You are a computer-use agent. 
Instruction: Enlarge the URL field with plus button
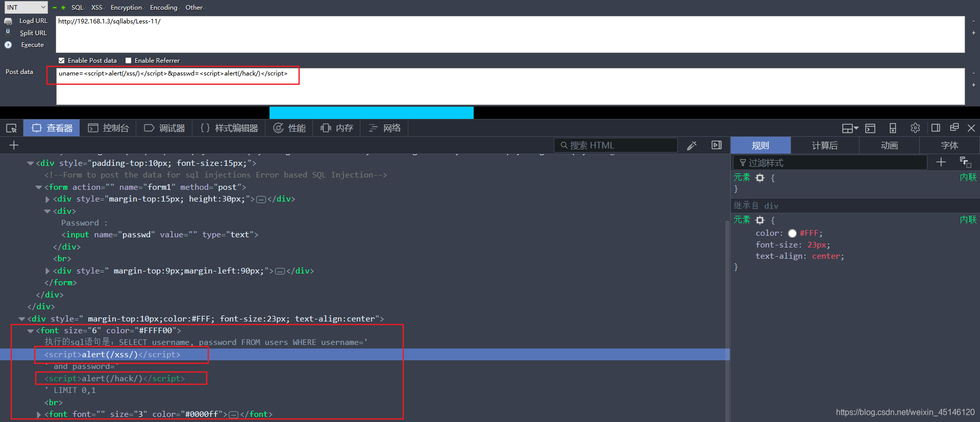(x=973, y=33)
